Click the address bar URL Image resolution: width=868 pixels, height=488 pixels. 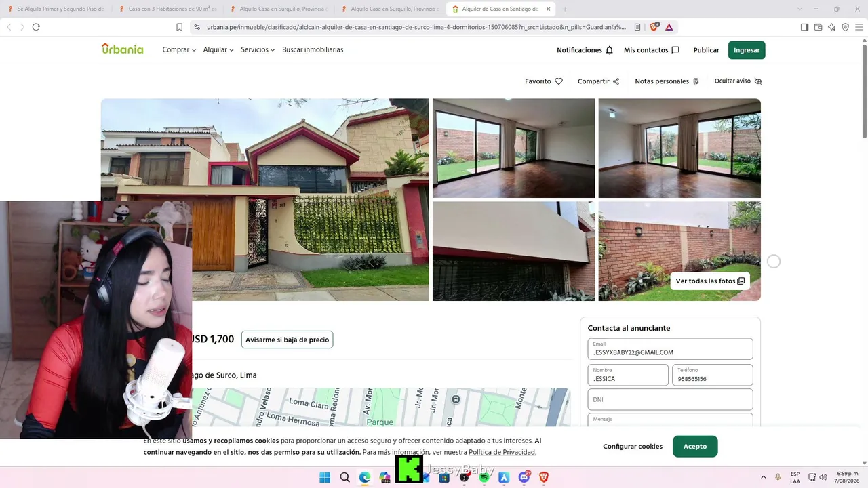coord(416,27)
